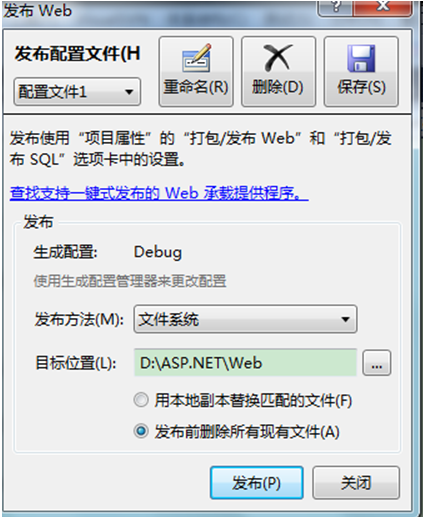Image resolution: width=423 pixels, height=521 pixels.
Task: Open the 配置文件1 profile dropdown
Action: click(x=77, y=92)
